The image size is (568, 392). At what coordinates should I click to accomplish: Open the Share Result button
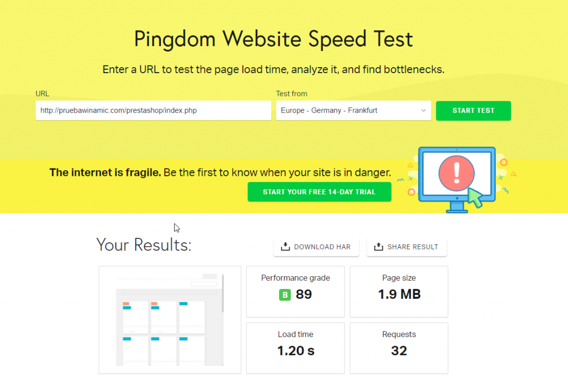point(407,247)
